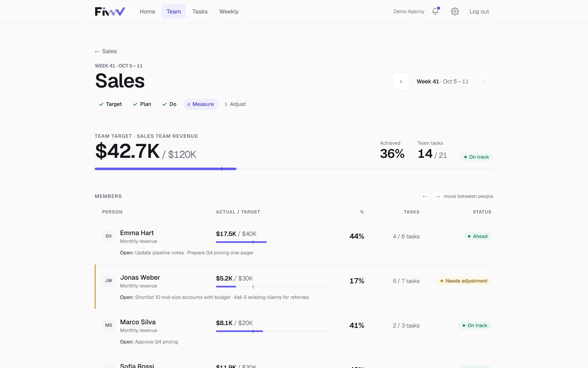
Task: Click left arrow to move between people
Action: [425, 196]
